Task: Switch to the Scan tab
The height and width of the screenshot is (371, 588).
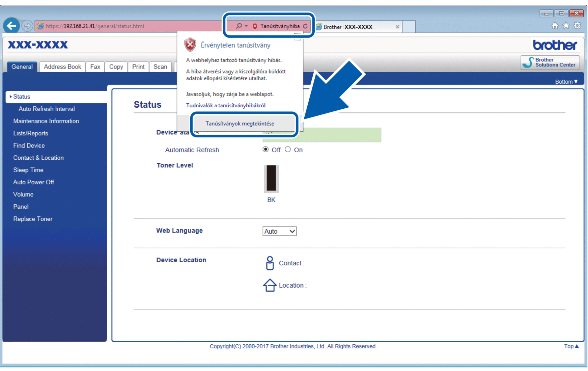Action: pyautogui.click(x=160, y=67)
